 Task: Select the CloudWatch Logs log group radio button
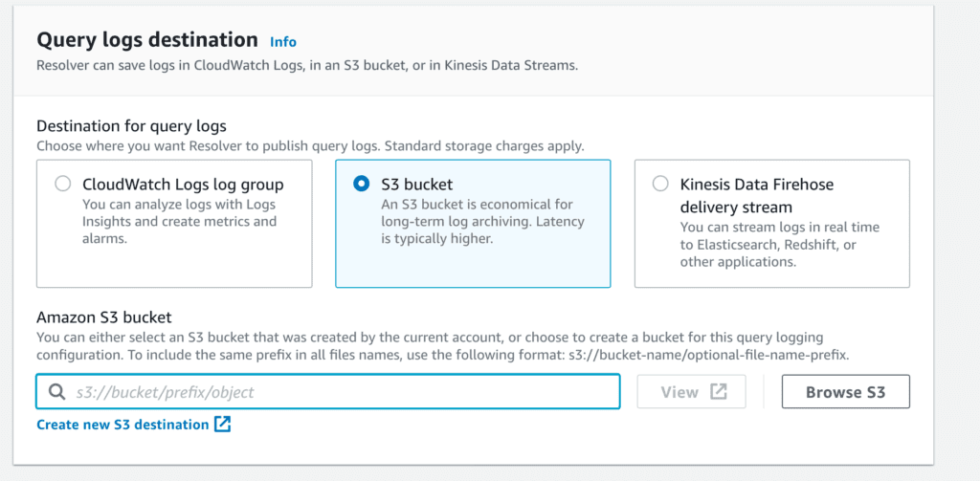[62, 185]
